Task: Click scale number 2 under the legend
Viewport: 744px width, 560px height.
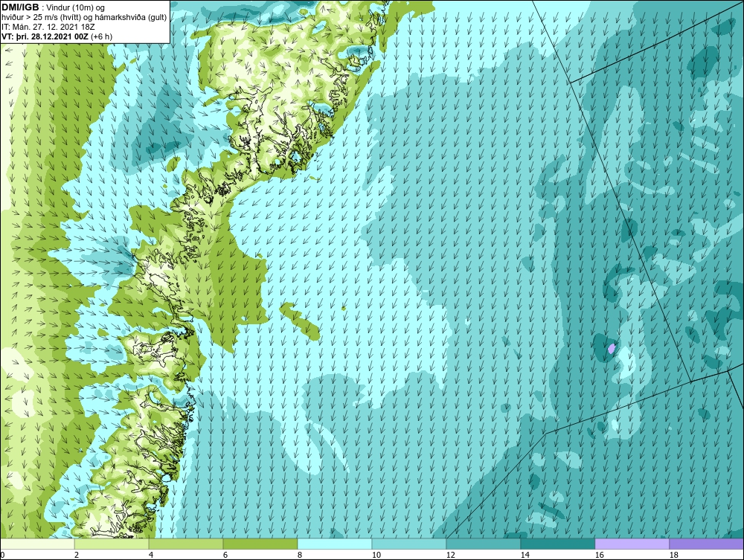Action: point(77,555)
